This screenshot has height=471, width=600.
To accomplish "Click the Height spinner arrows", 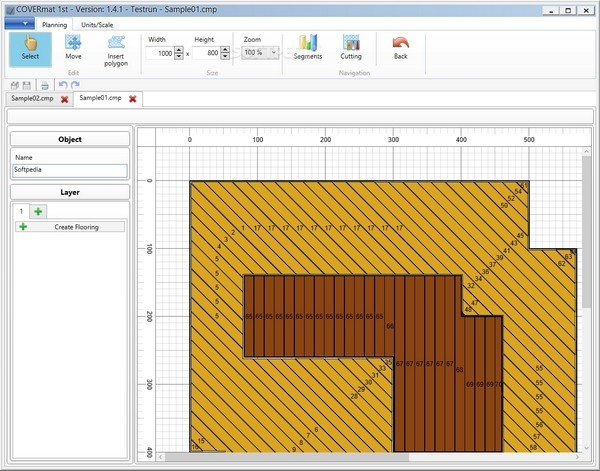I will [x=226, y=52].
